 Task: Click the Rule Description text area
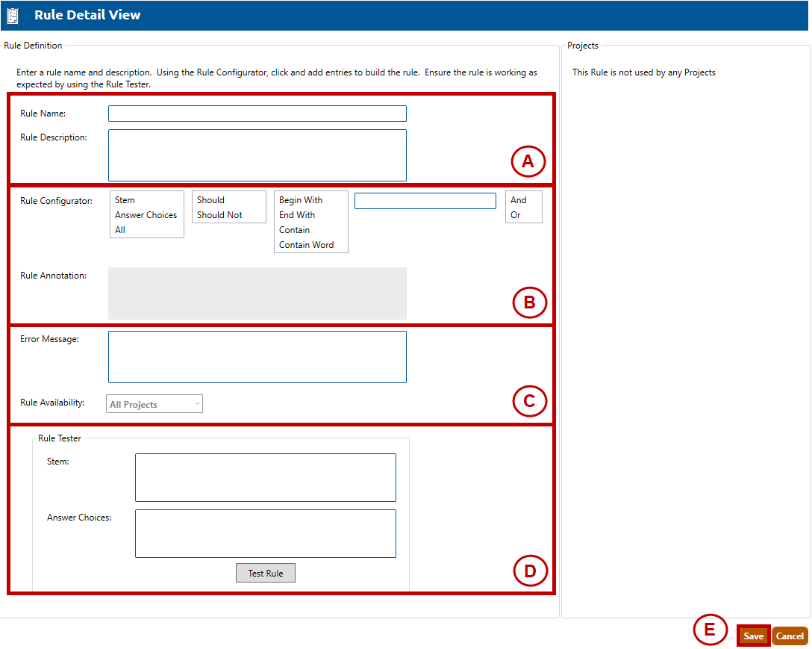[x=257, y=155]
